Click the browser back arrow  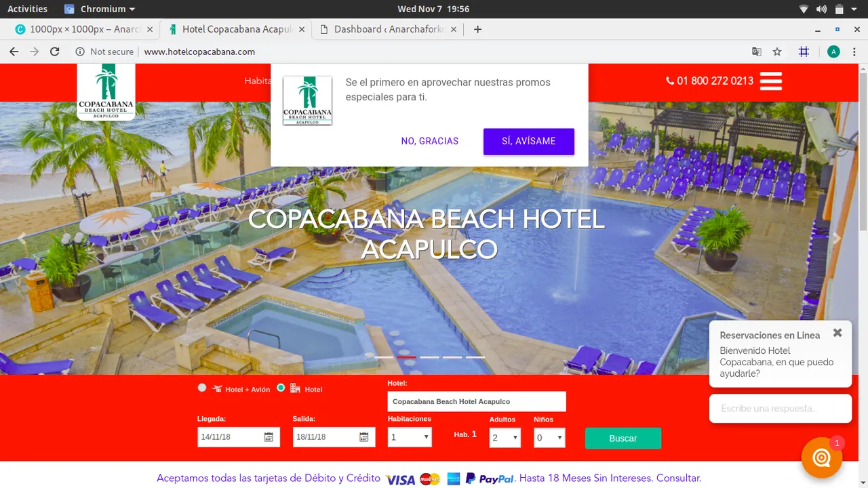click(x=14, y=52)
